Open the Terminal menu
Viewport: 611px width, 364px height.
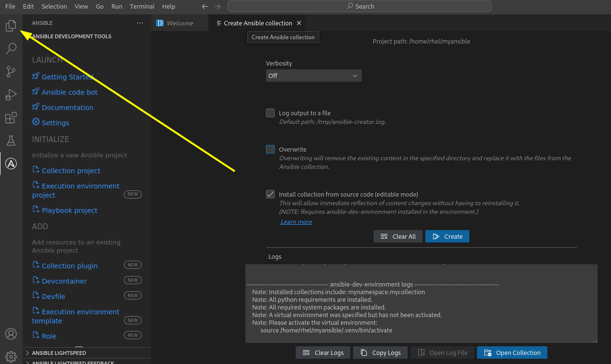(142, 7)
